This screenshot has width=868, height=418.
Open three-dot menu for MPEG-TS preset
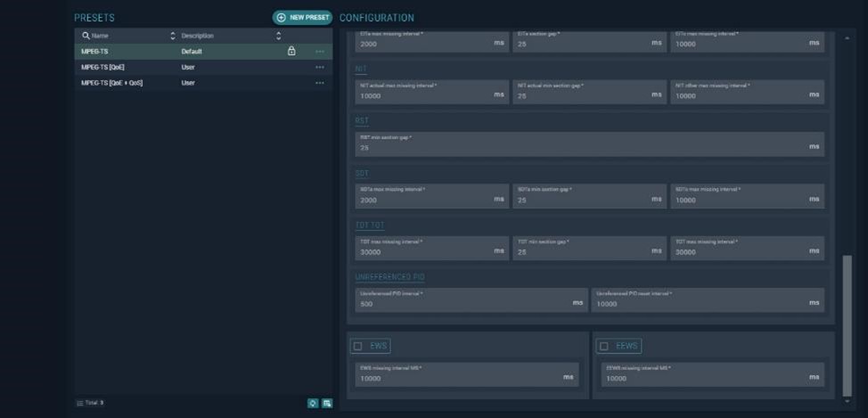319,52
